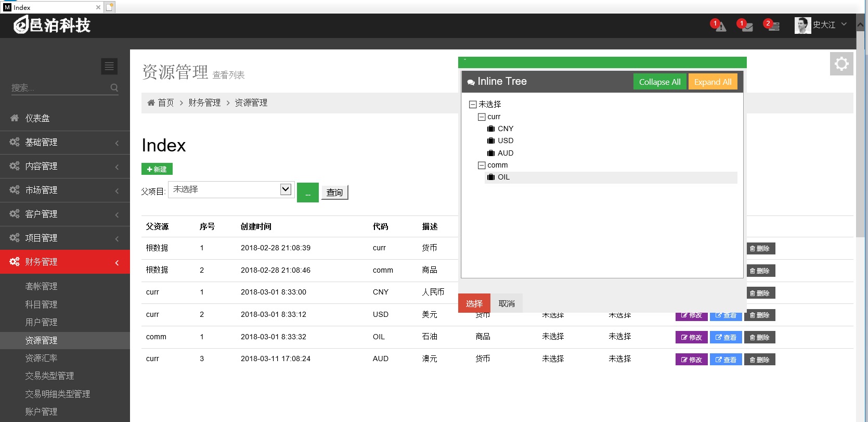
Task: Open 科目管理 in the sidebar submenu
Action: coord(41,304)
